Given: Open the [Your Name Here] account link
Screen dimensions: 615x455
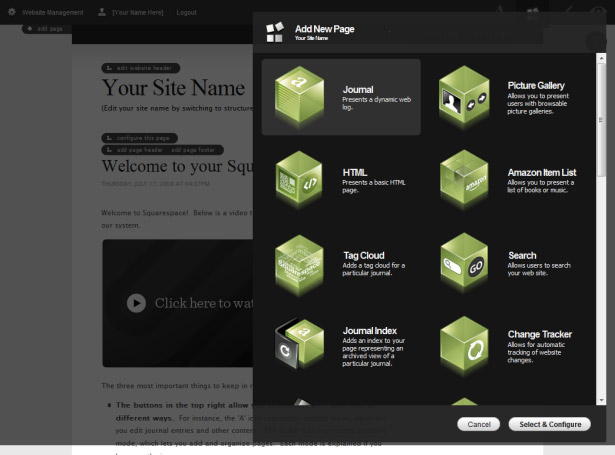Looking at the screenshot, I should pyautogui.click(x=138, y=13).
